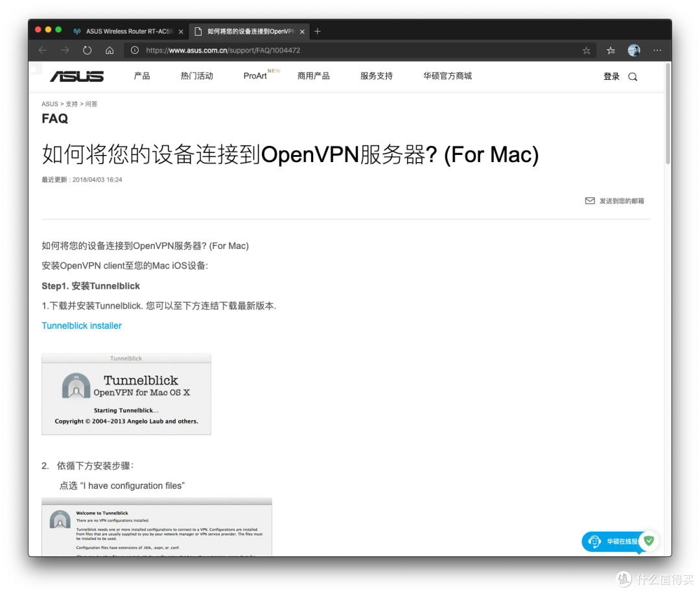Open the 商用产品 navigation menu
This screenshot has height=594, width=700.
coord(314,76)
